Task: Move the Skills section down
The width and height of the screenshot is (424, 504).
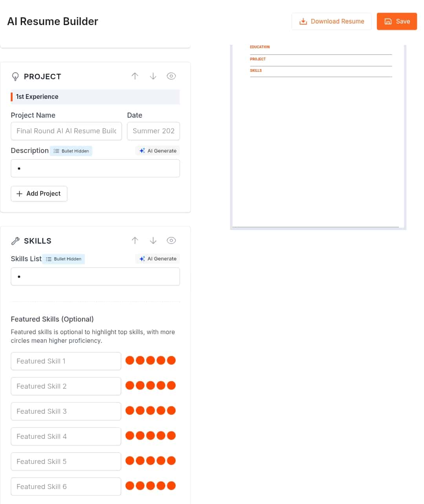Action: pos(153,240)
